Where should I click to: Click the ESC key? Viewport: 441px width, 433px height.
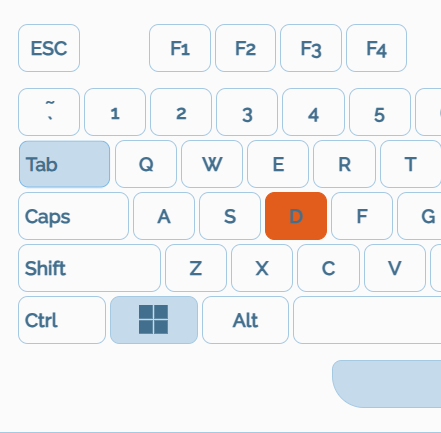49,48
